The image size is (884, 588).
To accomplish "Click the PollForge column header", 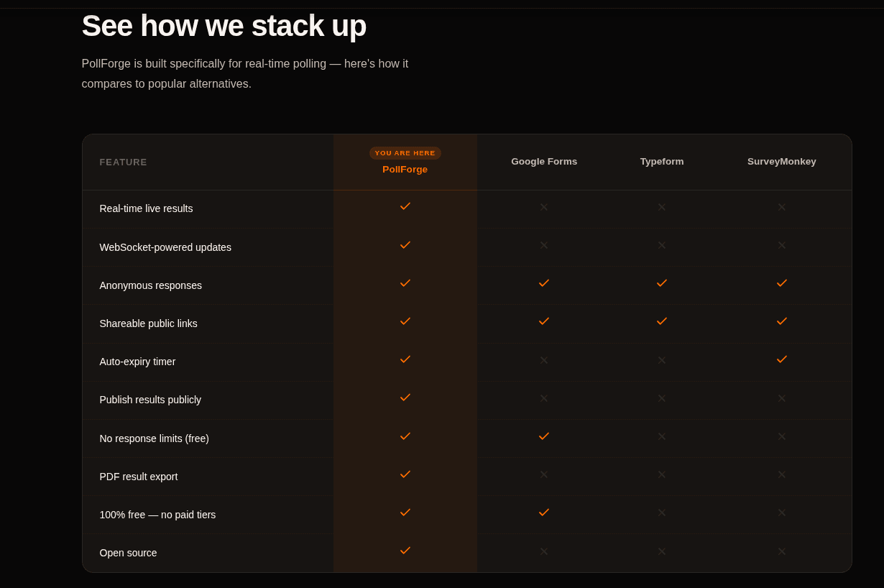I will click(x=405, y=169).
